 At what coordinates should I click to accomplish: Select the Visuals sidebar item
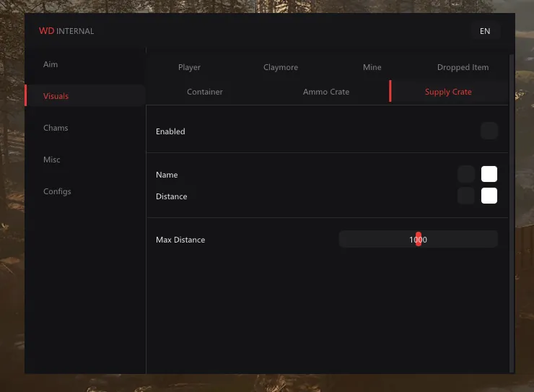tap(85, 96)
